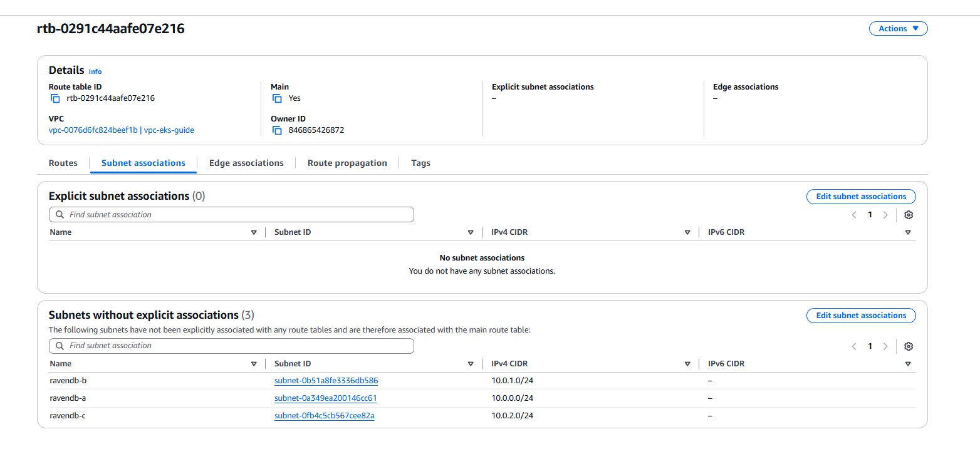980x449 pixels.
Task: Select page 1 in Subnets without explicit associations pagination
Action: pos(870,346)
